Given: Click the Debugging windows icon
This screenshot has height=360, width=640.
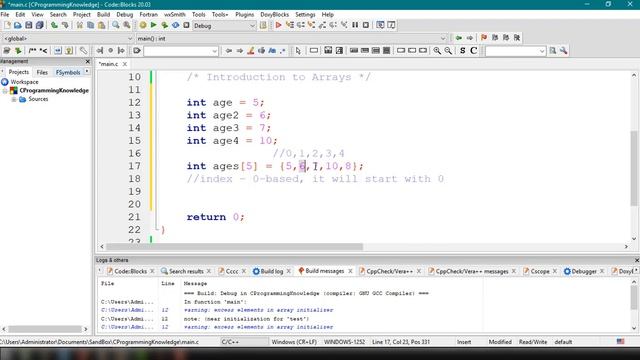Looking at the screenshot, I should pyautogui.click(x=380, y=25).
